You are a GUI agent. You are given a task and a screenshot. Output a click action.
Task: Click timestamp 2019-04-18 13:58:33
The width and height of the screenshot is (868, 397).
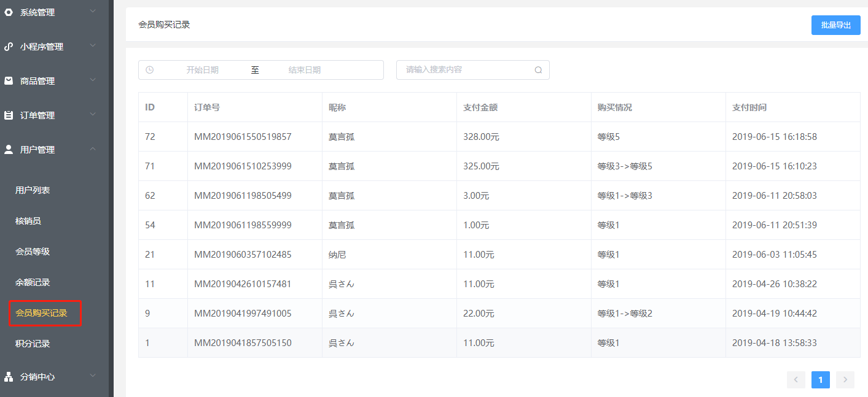775,343
